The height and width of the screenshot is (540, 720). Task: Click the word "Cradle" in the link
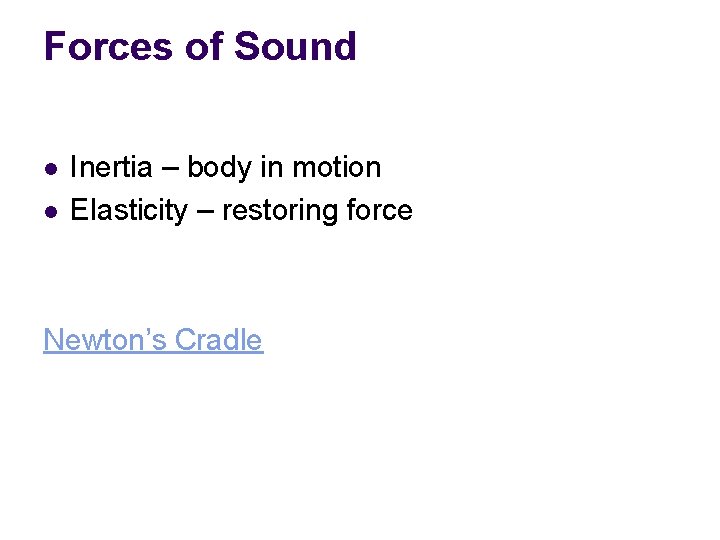(219, 340)
